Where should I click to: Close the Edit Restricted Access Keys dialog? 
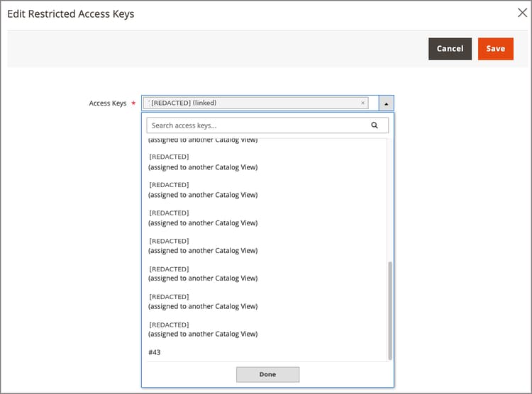click(x=523, y=13)
